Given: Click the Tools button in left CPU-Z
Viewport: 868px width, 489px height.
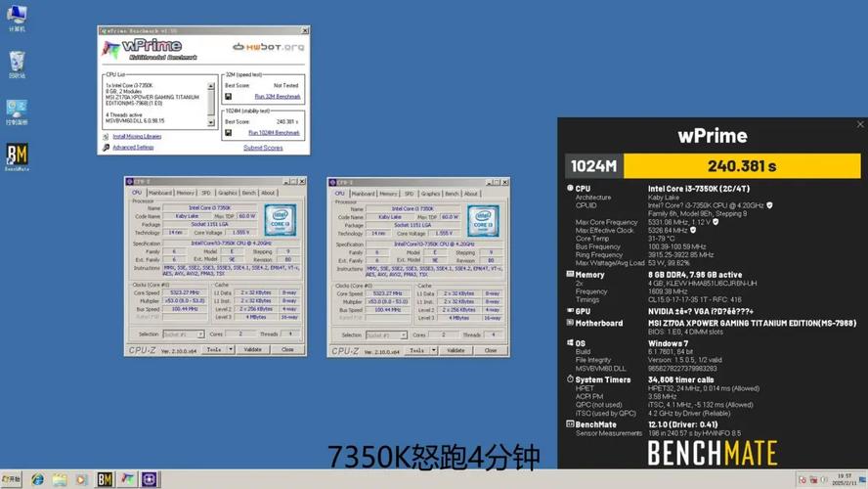Looking at the screenshot, I should point(214,350).
